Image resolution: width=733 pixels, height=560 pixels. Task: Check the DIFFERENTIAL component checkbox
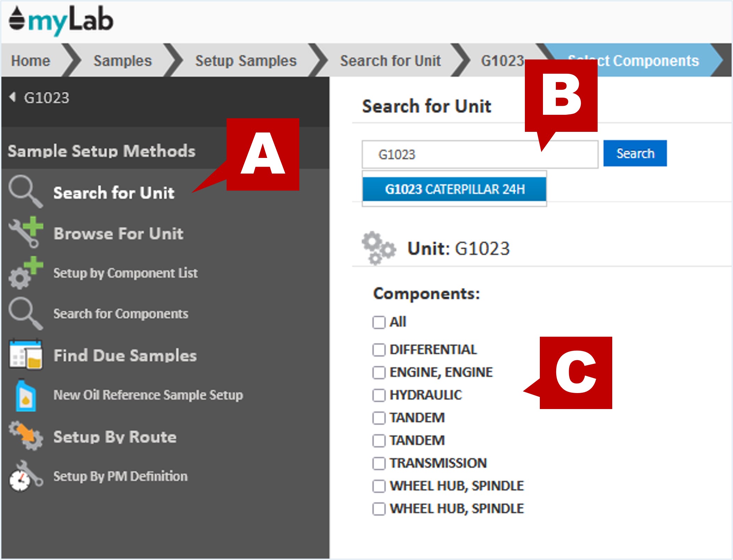(x=379, y=350)
